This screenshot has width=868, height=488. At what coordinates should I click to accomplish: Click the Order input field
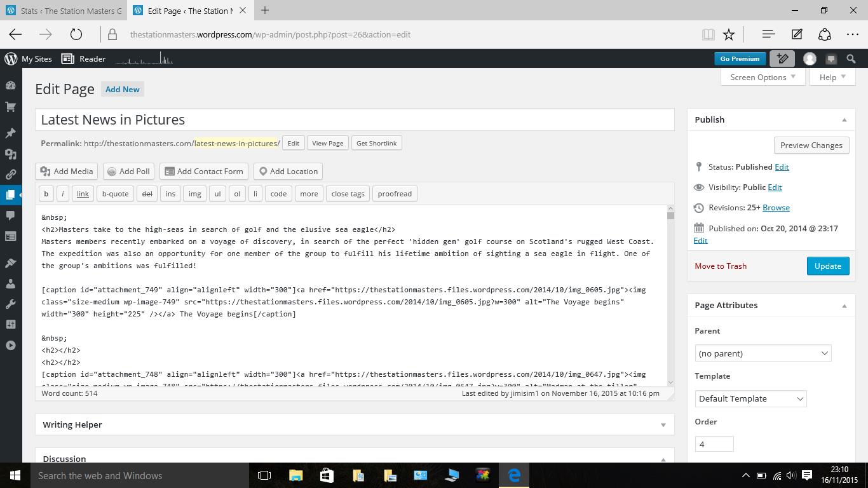tap(714, 444)
